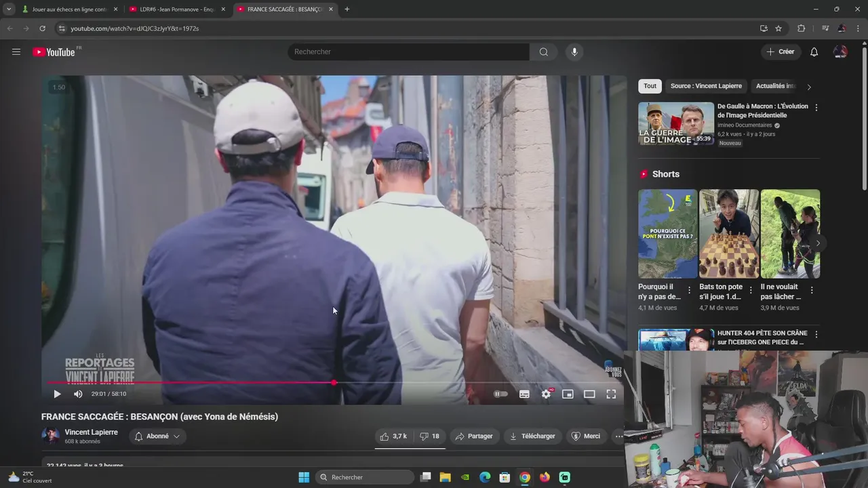
Task: Open Vincent Lapierre channel avatar
Action: click(x=50, y=436)
